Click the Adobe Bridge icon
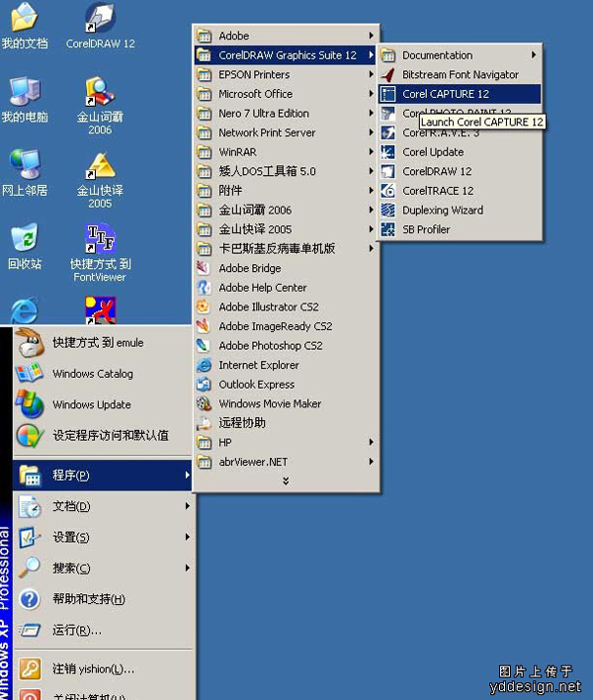This screenshot has width=593, height=700. 204,268
